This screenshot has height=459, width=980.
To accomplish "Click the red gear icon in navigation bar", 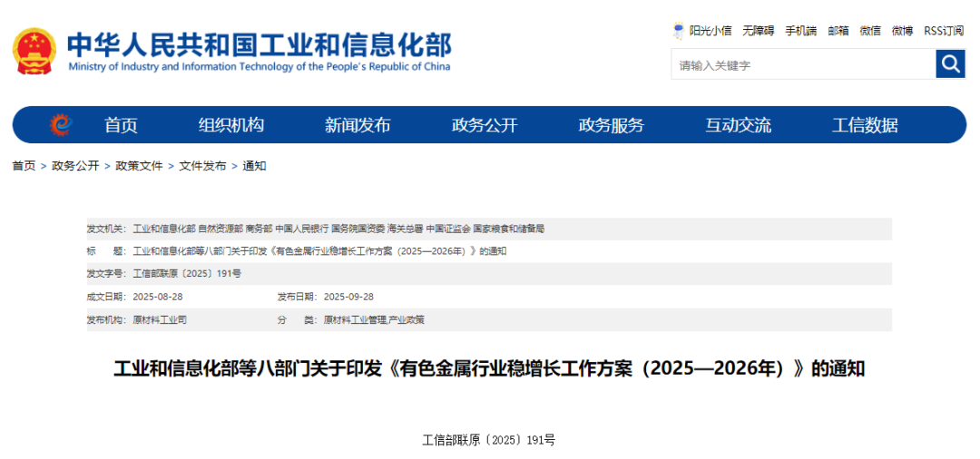I will point(62,125).
